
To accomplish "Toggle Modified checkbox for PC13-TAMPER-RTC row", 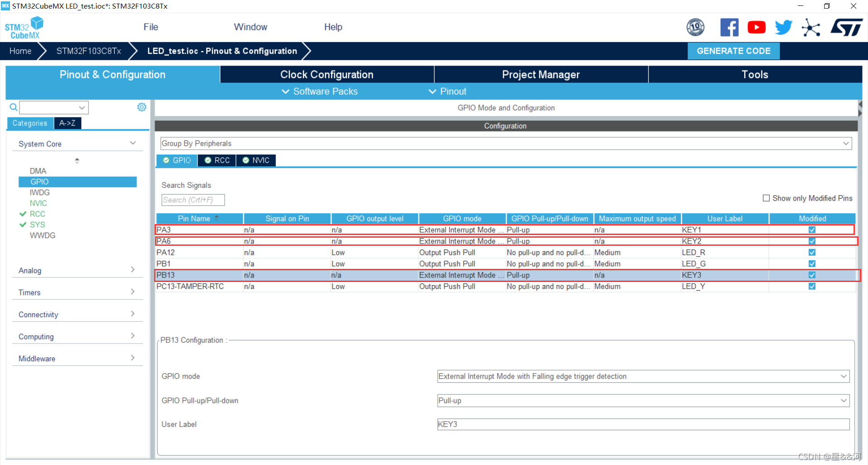I will 812,286.
